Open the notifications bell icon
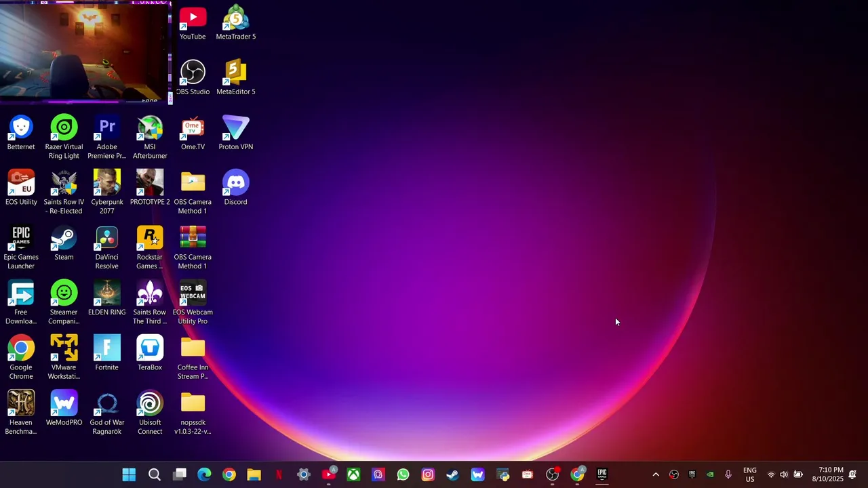The height and width of the screenshot is (488, 868). pos(852,474)
